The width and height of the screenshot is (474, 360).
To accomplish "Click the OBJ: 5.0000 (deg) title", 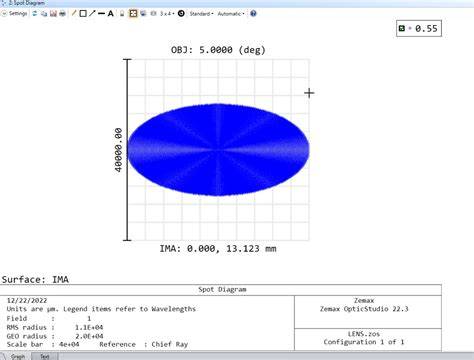I will [x=218, y=50].
